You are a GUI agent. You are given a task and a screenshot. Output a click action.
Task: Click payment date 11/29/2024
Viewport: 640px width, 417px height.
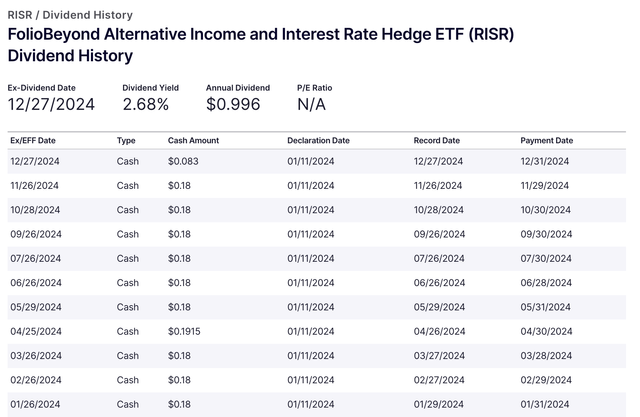(x=544, y=186)
